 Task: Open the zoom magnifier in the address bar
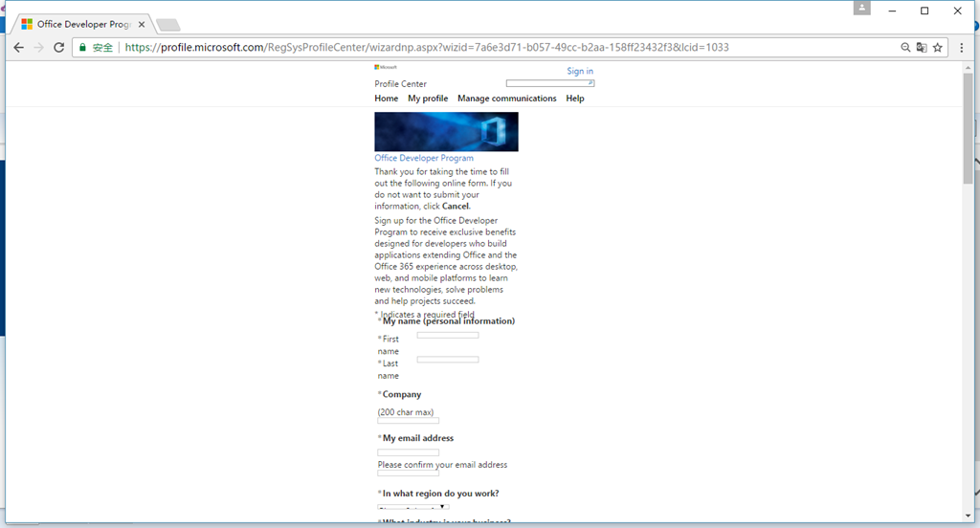[x=905, y=48]
